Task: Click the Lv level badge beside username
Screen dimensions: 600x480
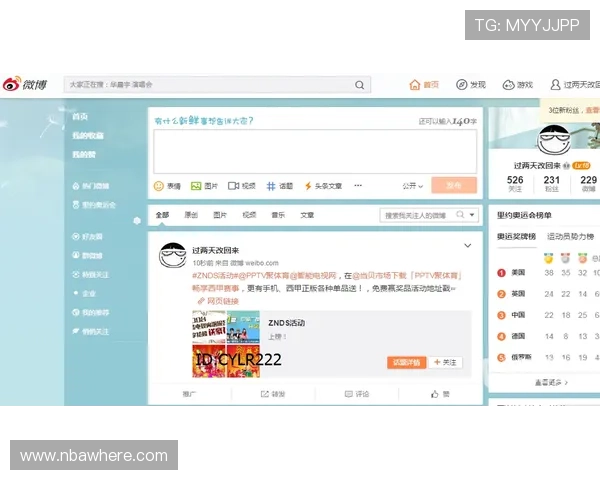Action: 581,166
